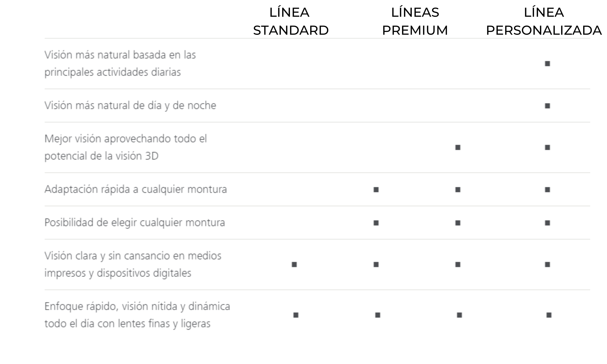Click the leftmost marker in the 'visión 3D' row
The image size is (607, 364).
click(x=458, y=147)
